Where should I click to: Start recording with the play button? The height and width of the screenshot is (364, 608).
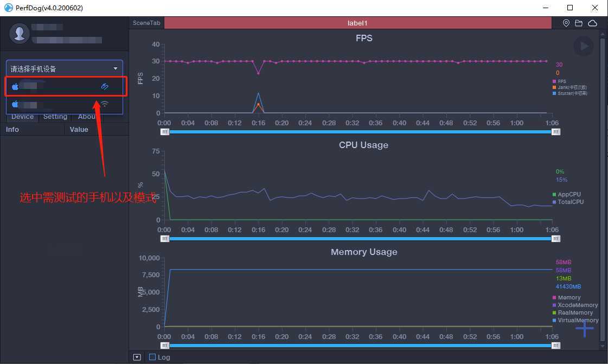tap(583, 46)
